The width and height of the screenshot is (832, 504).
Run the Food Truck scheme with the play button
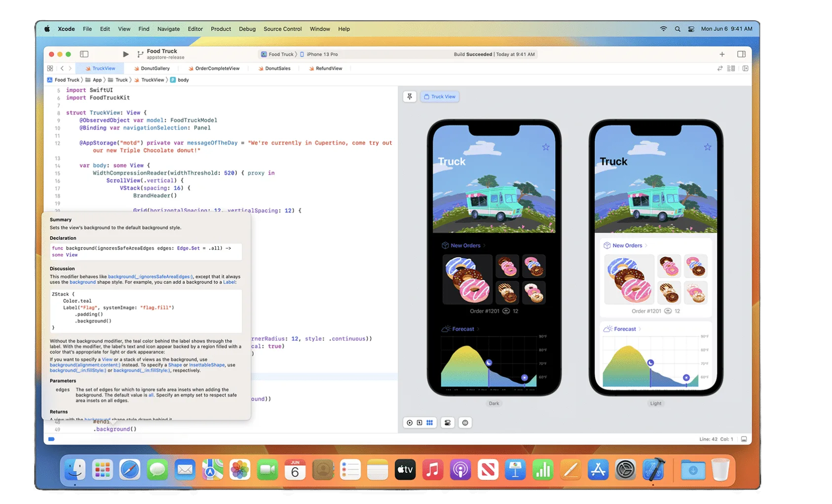125,54
